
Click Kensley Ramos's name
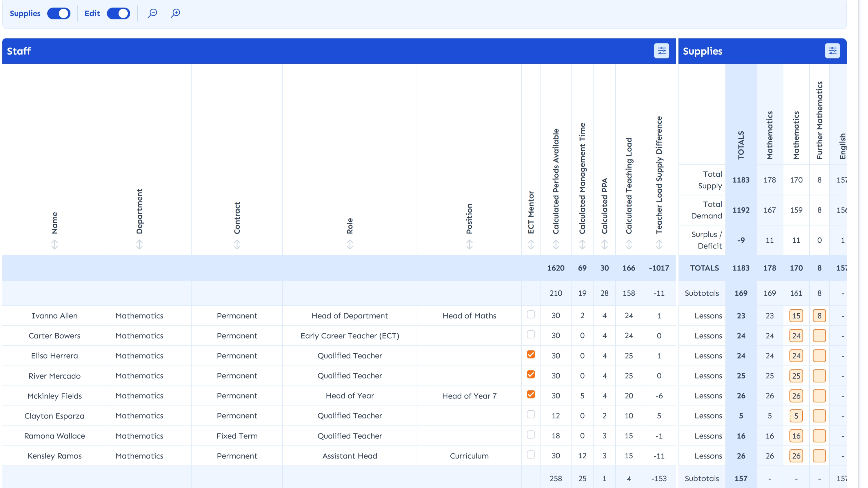54,456
